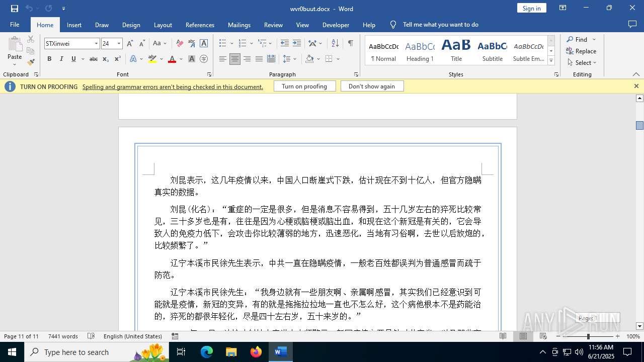Click the Replace button

pos(581,51)
